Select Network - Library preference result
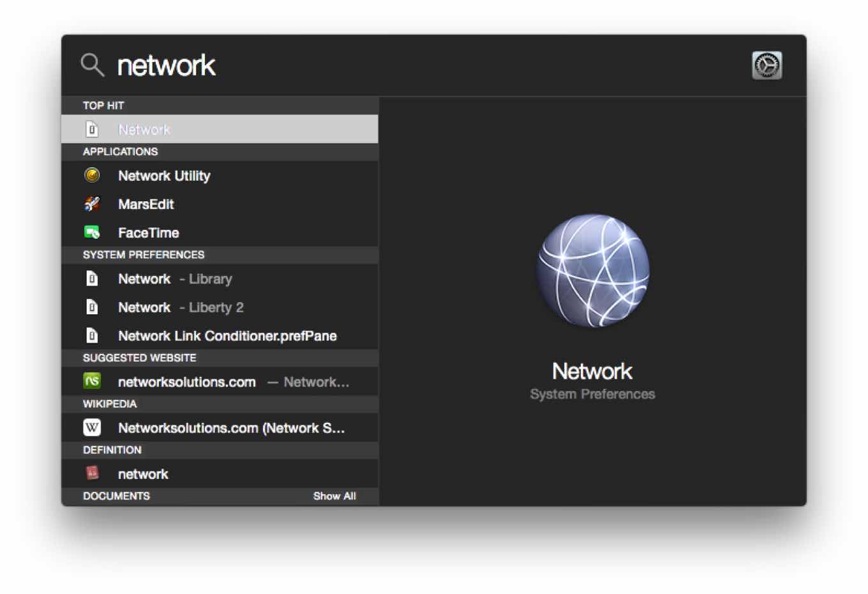This screenshot has height=594, width=868. pos(220,278)
